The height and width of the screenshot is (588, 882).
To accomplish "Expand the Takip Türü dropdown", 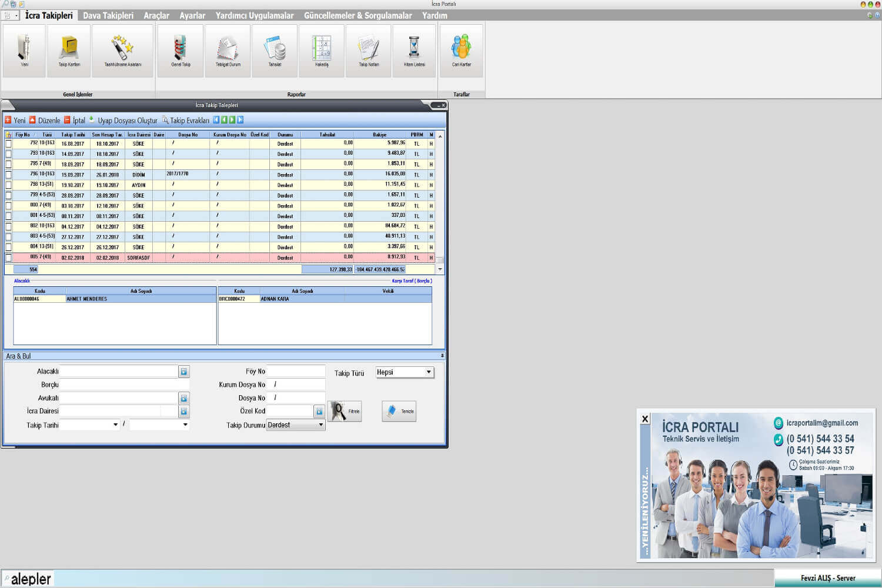I will click(429, 372).
